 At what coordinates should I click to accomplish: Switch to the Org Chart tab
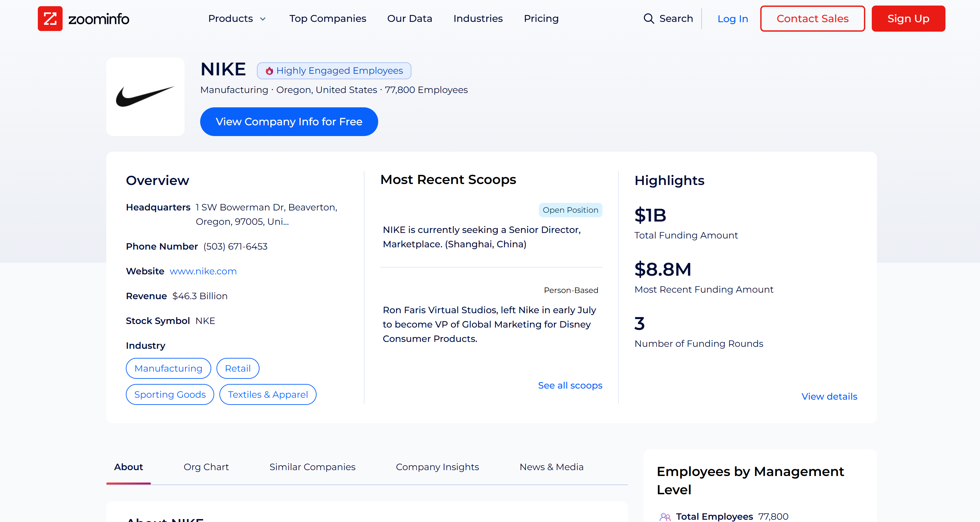[206, 467]
